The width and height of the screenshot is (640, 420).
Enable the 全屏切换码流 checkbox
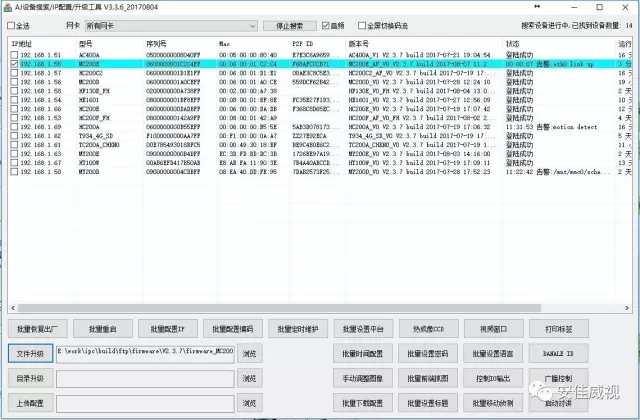(x=363, y=25)
